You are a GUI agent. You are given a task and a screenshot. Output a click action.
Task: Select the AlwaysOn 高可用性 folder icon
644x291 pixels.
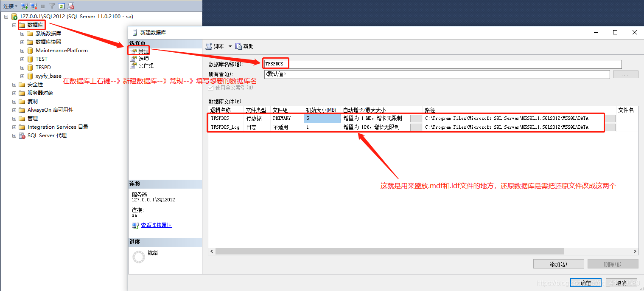pyautogui.click(x=22, y=110)
